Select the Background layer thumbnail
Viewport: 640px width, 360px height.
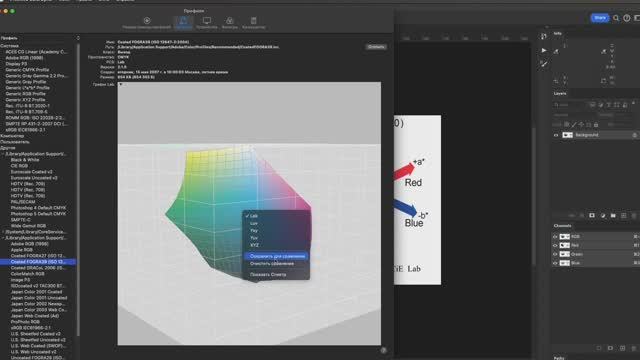(x=567, y=135)
